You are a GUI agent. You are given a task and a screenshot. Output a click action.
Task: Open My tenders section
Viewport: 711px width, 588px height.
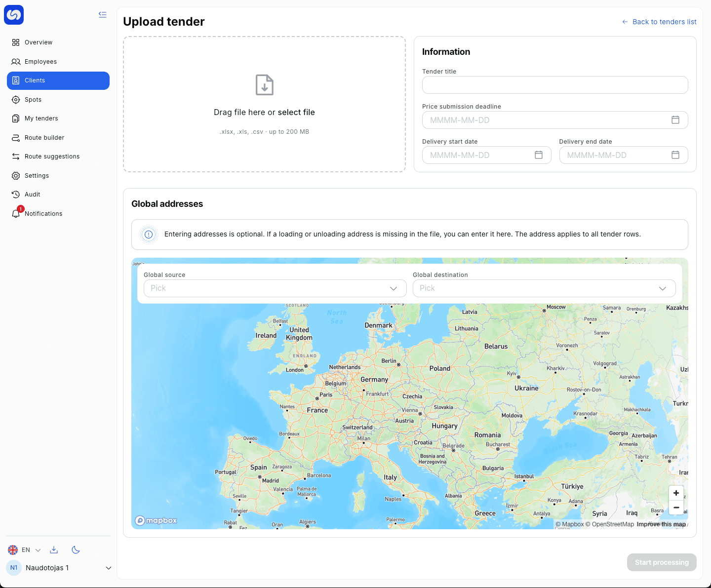click(x=58, y=118)
